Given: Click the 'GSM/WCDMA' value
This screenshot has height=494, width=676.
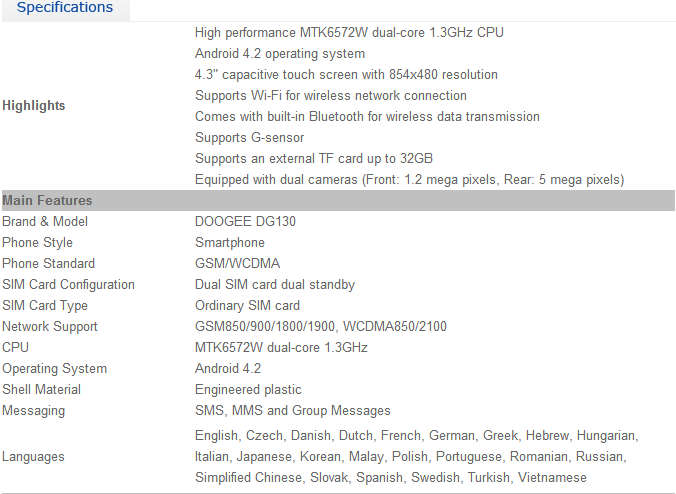Looking at the screenshot, I should [238, 263].
